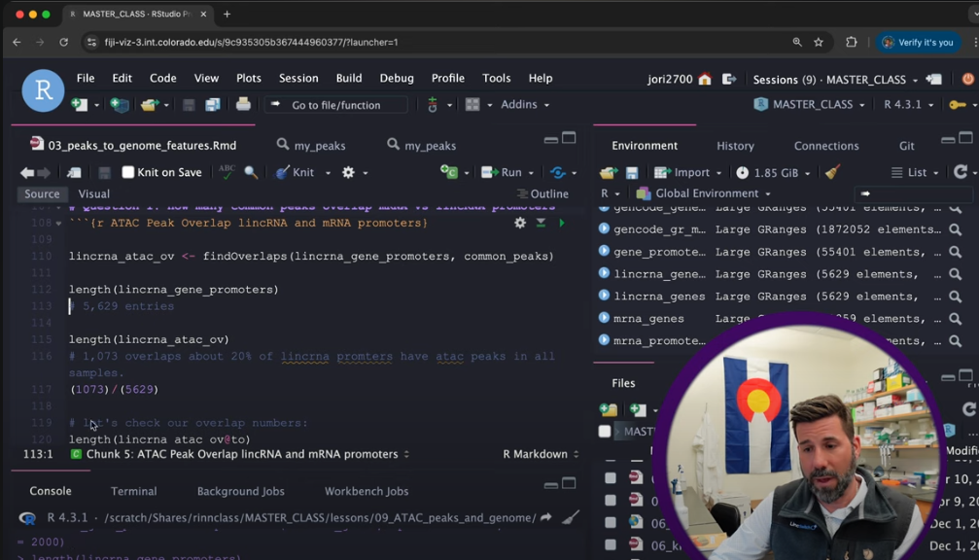Clear the console with broom icon
979x560 pixels.
point(570,517)
